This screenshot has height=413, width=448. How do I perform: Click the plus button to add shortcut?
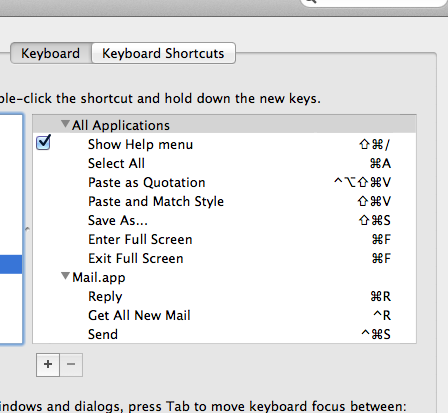click(x=48, y=365)
